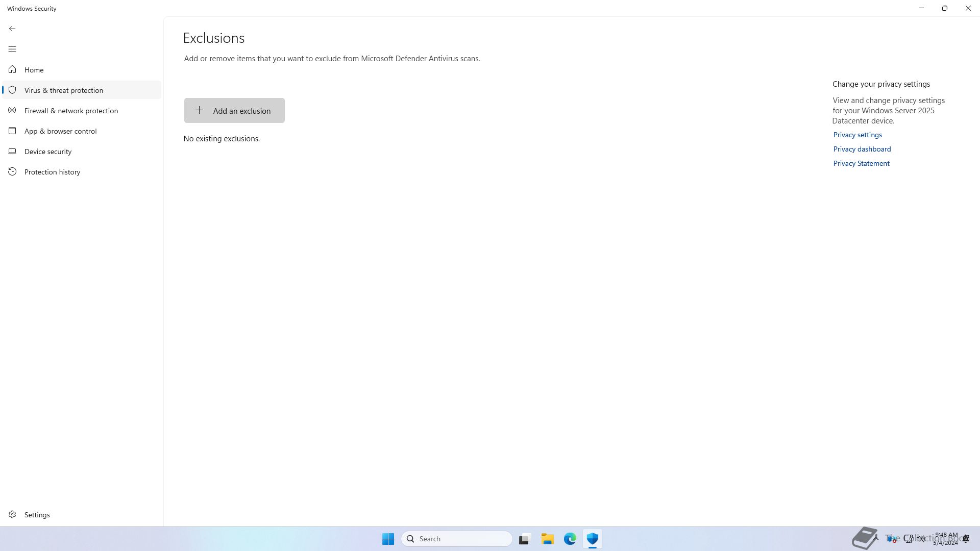Open Firewall & network protection

click(71, 111)
